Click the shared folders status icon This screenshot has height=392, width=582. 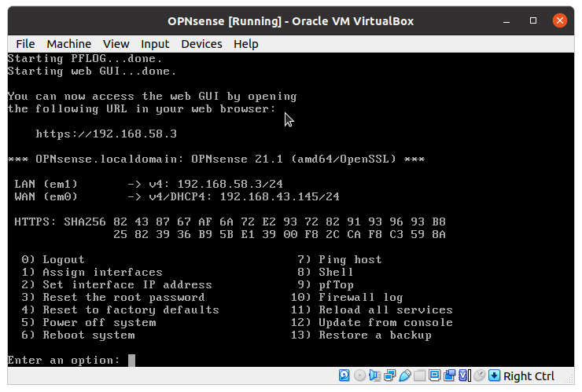coord(419,376)
